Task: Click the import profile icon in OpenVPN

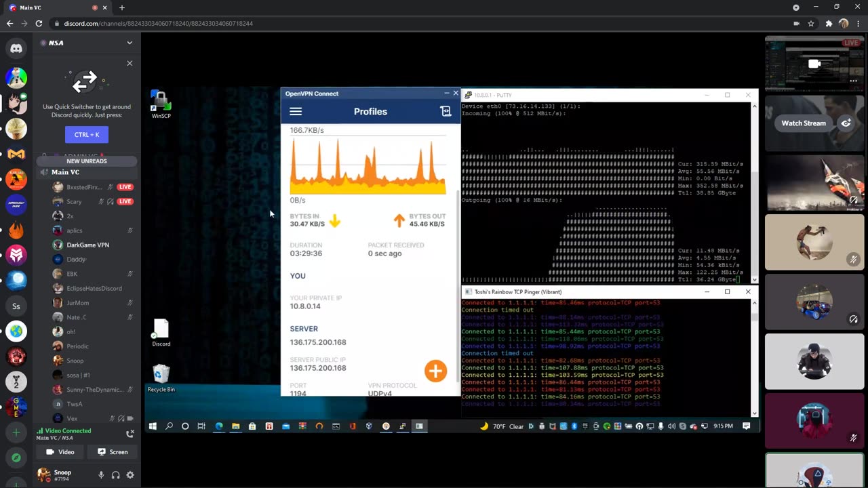Action: coord(446,112)
